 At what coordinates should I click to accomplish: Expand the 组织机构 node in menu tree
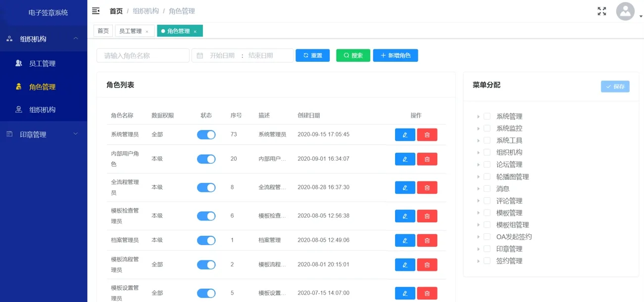coord(479,153)
